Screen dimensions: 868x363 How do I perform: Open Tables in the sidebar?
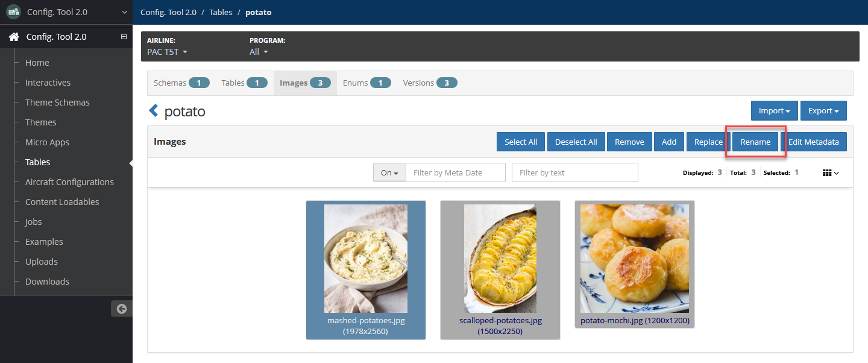(x=37, y=162)
